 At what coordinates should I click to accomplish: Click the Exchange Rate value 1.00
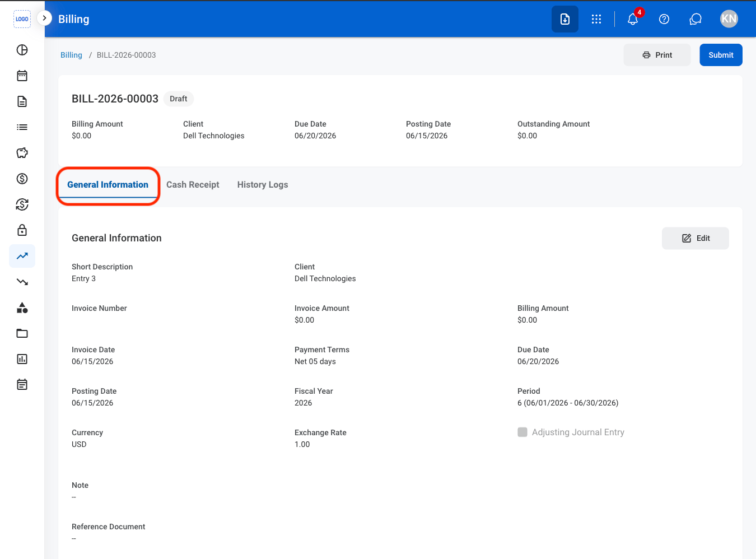point(302,444)
